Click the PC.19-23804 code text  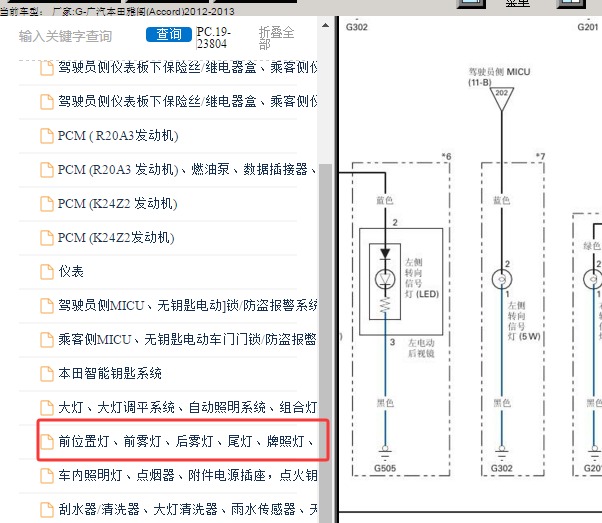tap(213, 38)
